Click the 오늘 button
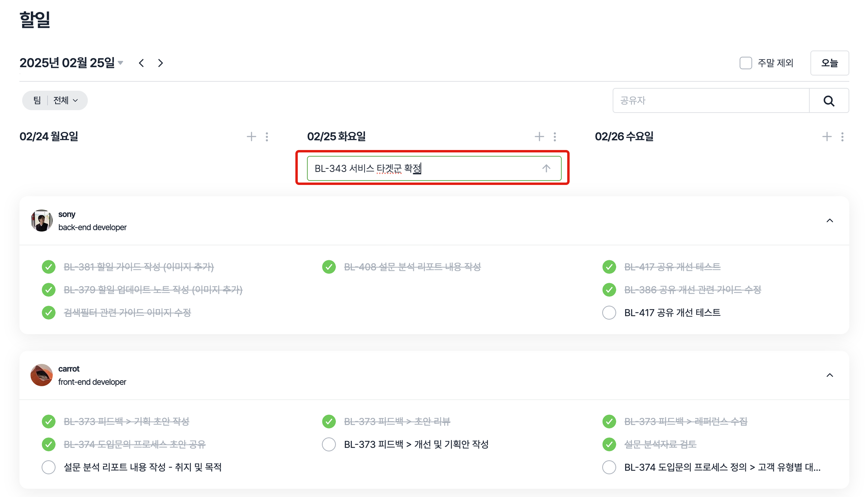 click(x=829, y=63)
